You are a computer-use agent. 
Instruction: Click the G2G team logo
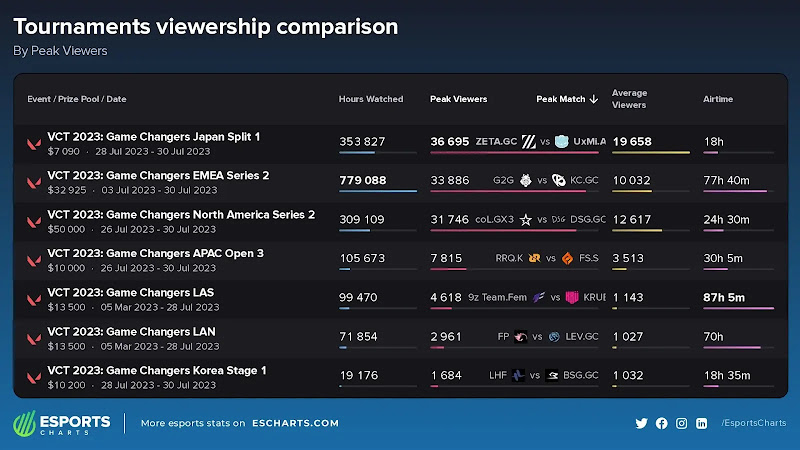[x=526, y=180]
